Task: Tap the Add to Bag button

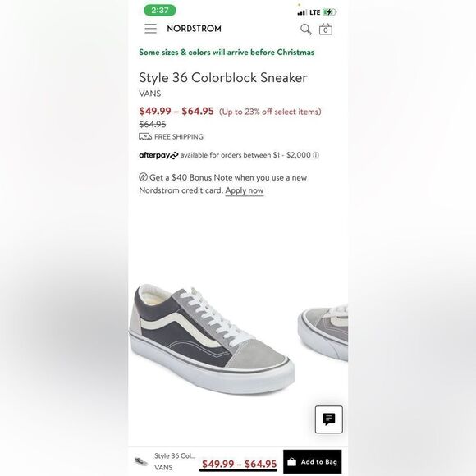Action: [313, 462]
